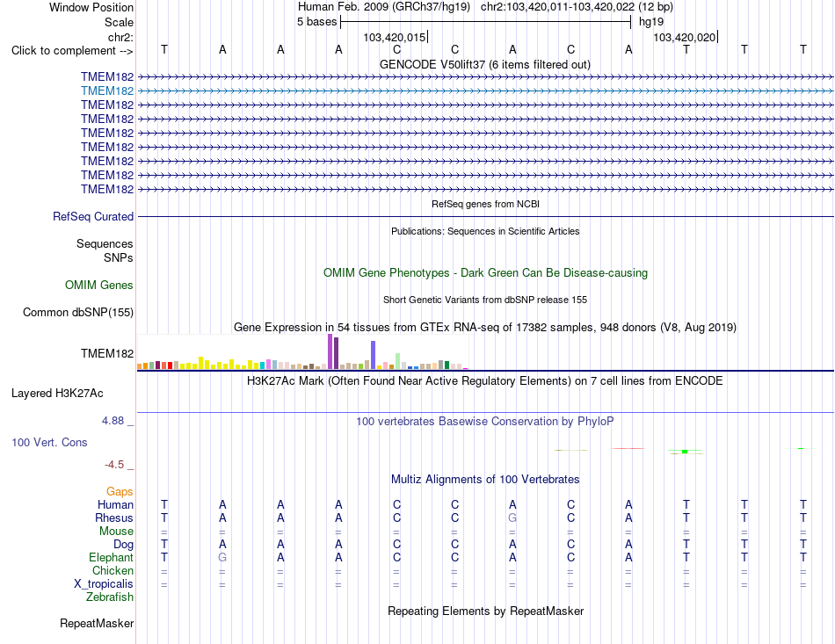835x644 pixels.
Task: Click the 4.88 PhyloP upper scale value
Action: coord(113,421)
